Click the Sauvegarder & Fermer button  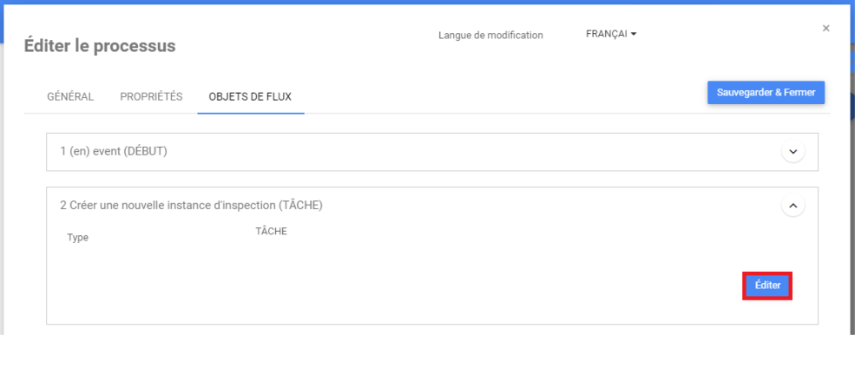click(x=766, y=93)
